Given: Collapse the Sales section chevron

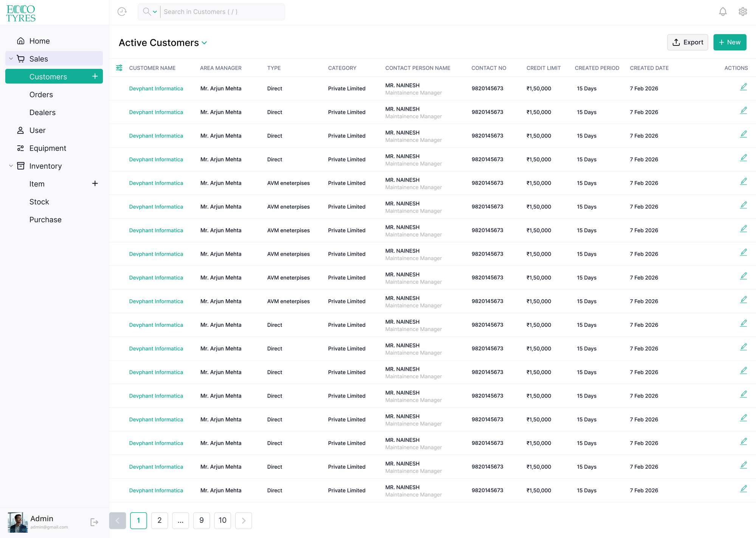Looking at the screenshot, I should point(11,59).
